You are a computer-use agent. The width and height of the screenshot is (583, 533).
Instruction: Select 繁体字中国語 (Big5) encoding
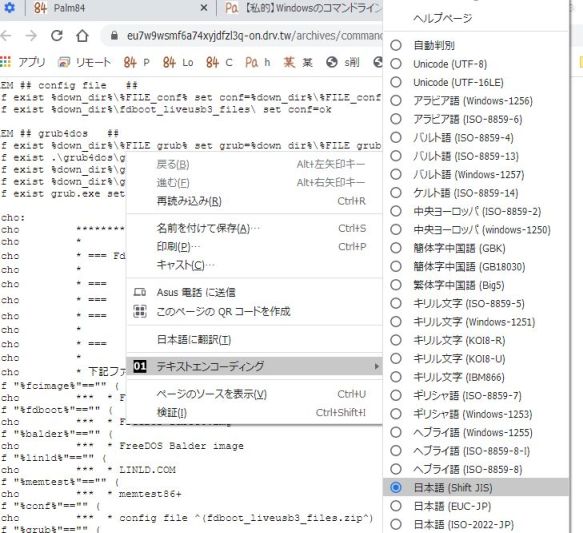(476, 285)
